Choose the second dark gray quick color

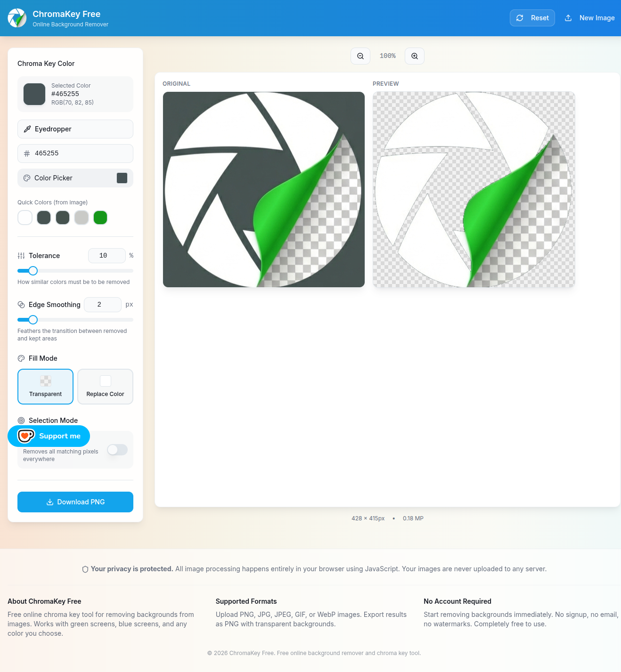63,218
